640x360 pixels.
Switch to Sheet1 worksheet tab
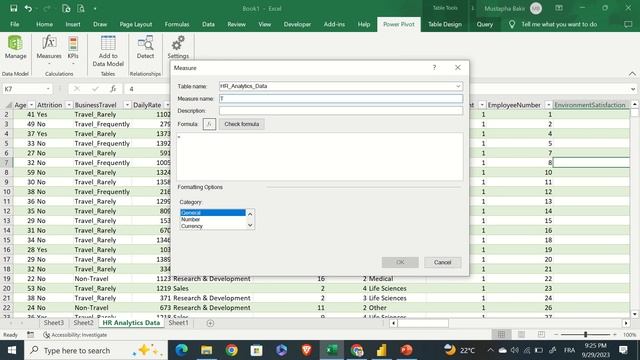click(179, 323)
